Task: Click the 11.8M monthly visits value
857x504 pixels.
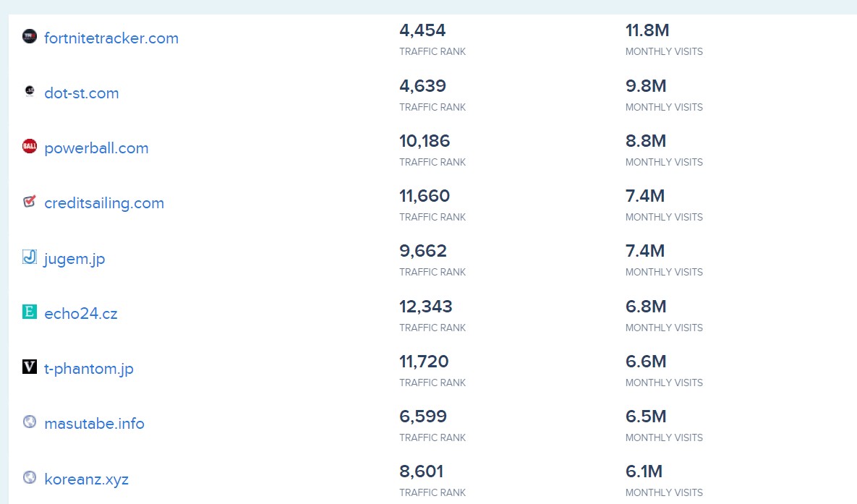Action: click(647, 30)
